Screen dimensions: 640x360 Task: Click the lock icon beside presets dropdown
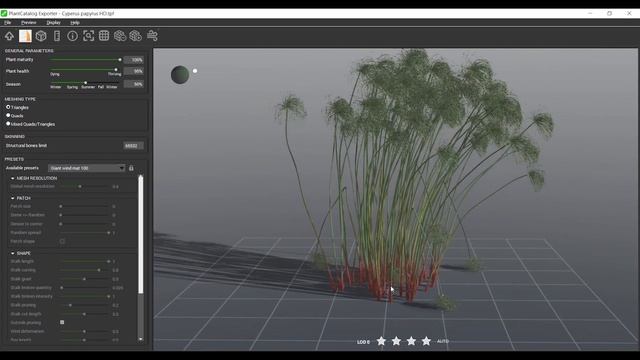click(x=131, y=168)
